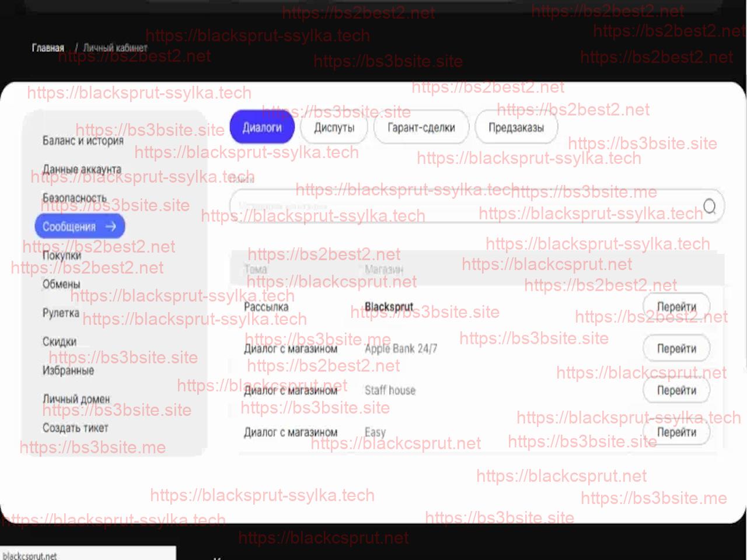The width and height of the screenshot is (747, 560).
Task: Click the Личный кабинет breadcrumb
Action: click(115, 48)
